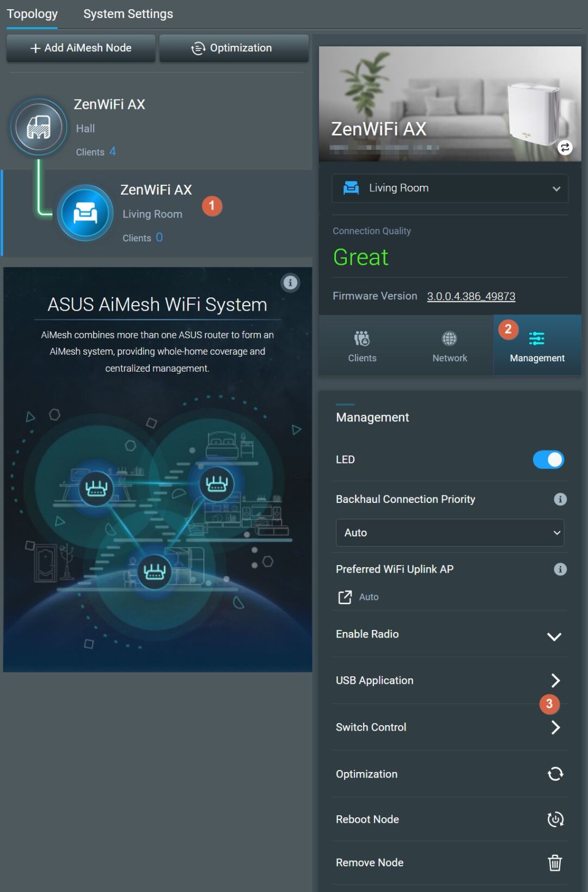Click the swap image icon on device photo
The width and height of the screenshot is (588, 892).
click(565, 147)
